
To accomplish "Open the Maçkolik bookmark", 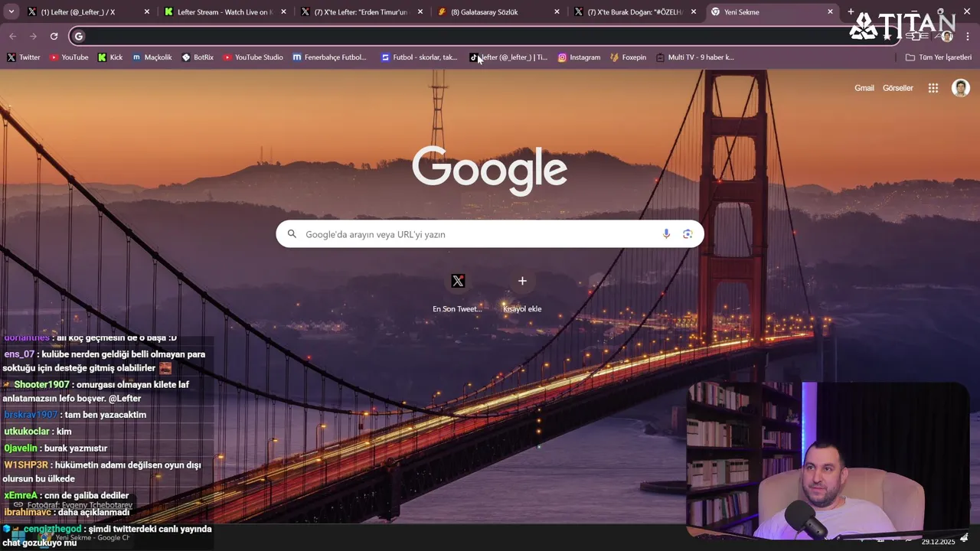I will coord(152,57).
